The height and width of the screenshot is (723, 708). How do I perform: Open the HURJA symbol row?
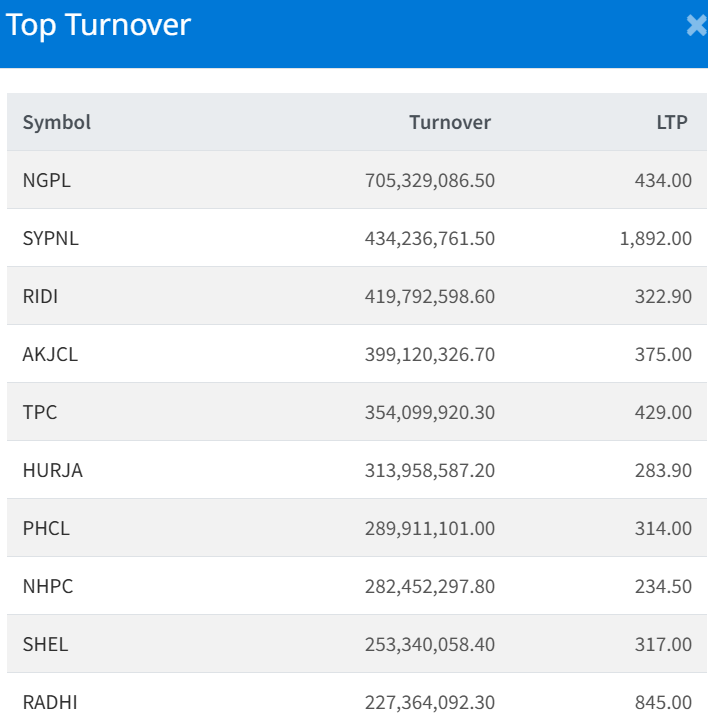click(x=53, y=470)
